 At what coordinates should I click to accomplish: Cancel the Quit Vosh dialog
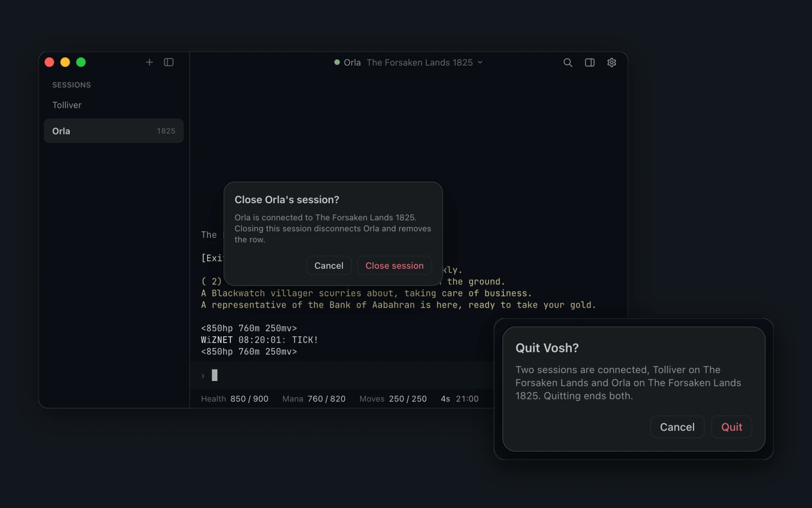pyautogui.click(x=677, y=427)
